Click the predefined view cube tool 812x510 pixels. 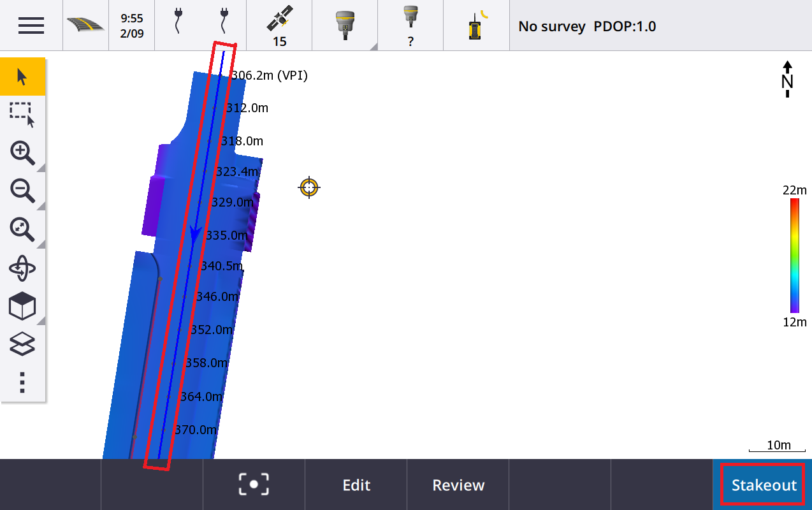pos(22,307)
